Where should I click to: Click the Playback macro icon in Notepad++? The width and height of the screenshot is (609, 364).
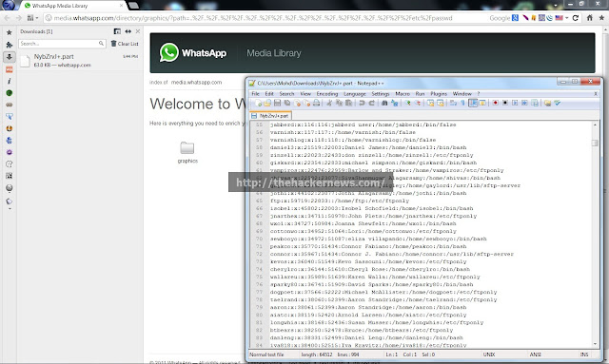coord(515,103)
